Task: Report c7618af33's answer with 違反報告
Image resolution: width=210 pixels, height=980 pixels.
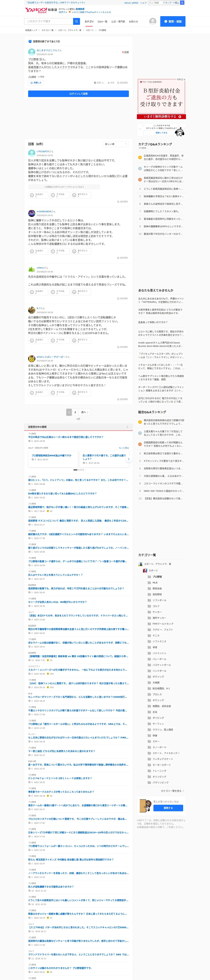Action: coord(122,202)
